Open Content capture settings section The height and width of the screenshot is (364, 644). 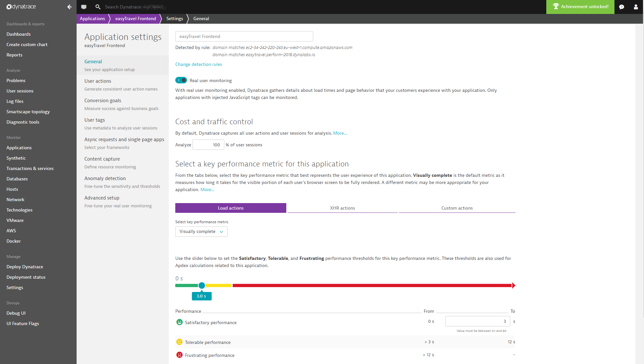click(123, 163)
